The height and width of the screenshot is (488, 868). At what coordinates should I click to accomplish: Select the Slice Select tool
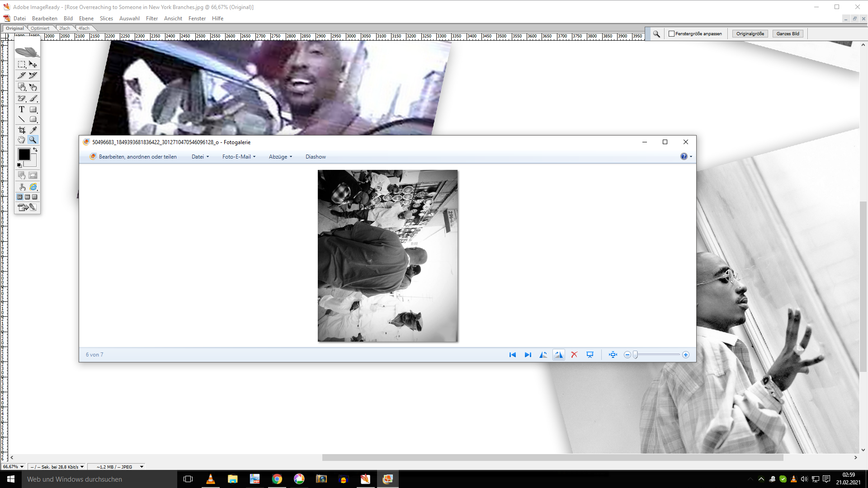pos(33,75)
